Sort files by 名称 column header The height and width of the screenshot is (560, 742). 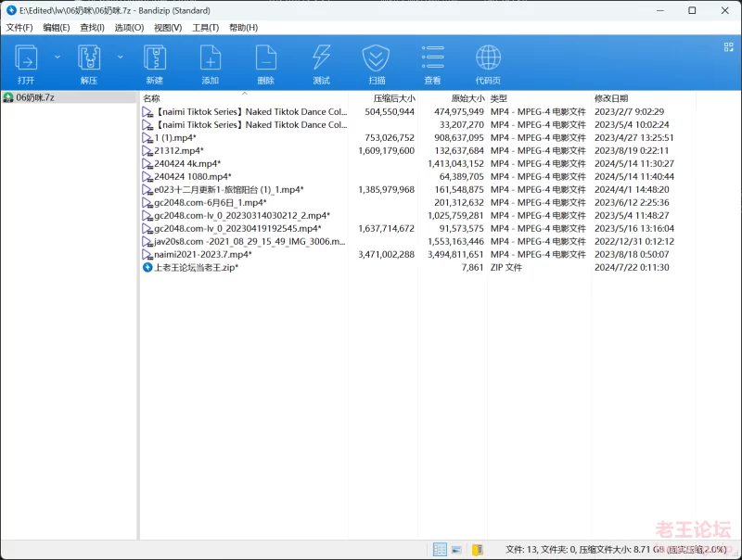click(x=244, y=98)
